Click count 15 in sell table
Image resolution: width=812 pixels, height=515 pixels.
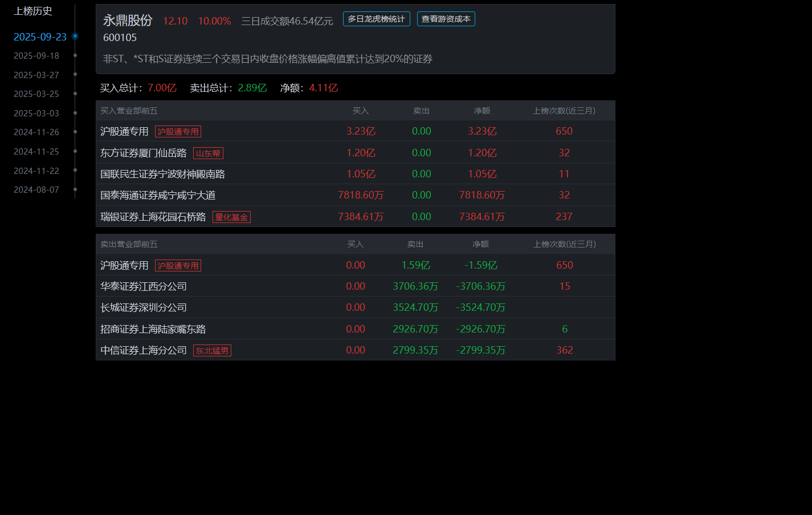(x=565, y=286)
